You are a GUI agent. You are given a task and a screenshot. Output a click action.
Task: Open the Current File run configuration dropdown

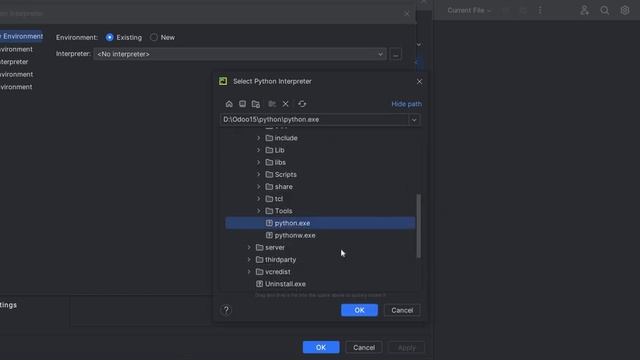tap(469, 11)
